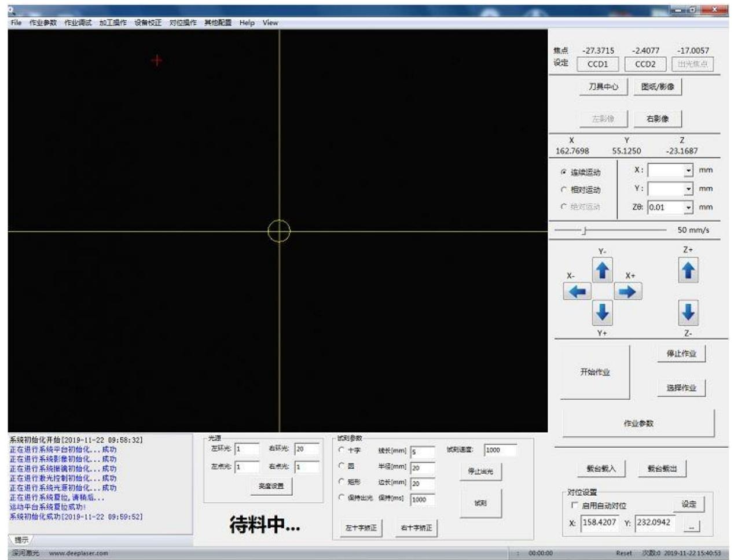The image size is (734, 560).
Task: Open the X distance dropdown
Action: 688,171
